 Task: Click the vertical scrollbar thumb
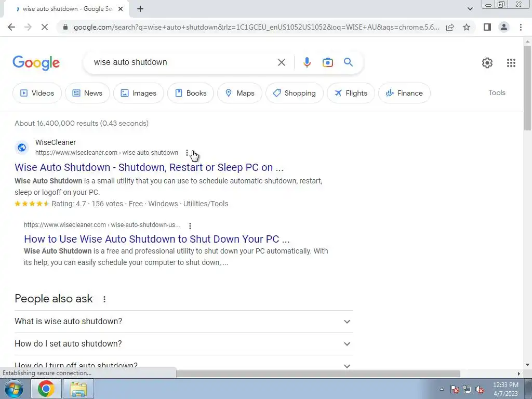(x=527, y=87)
